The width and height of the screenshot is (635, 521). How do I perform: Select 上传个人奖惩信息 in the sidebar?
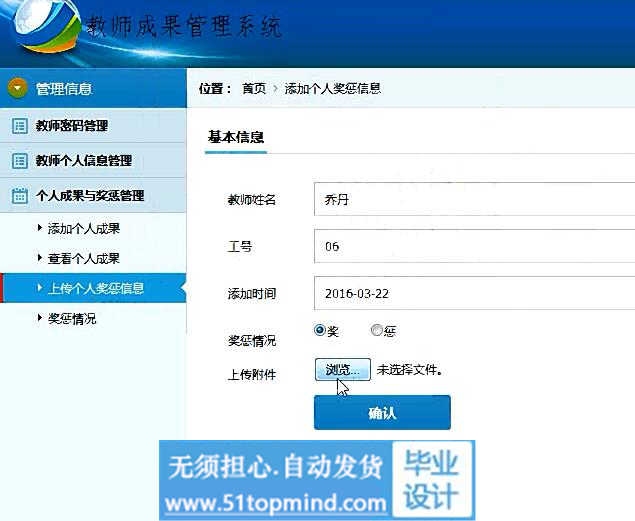point(96,289)
